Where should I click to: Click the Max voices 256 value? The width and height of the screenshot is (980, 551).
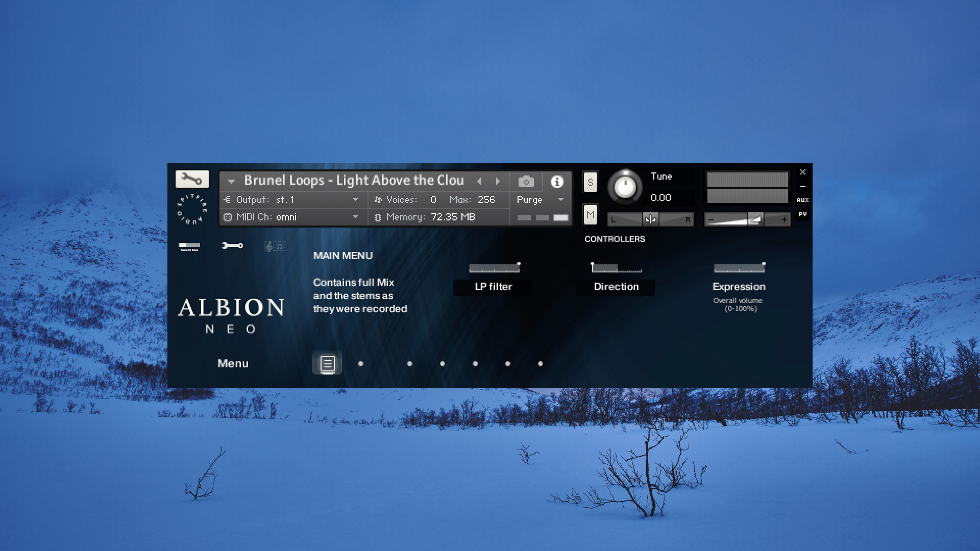[486, 199]
